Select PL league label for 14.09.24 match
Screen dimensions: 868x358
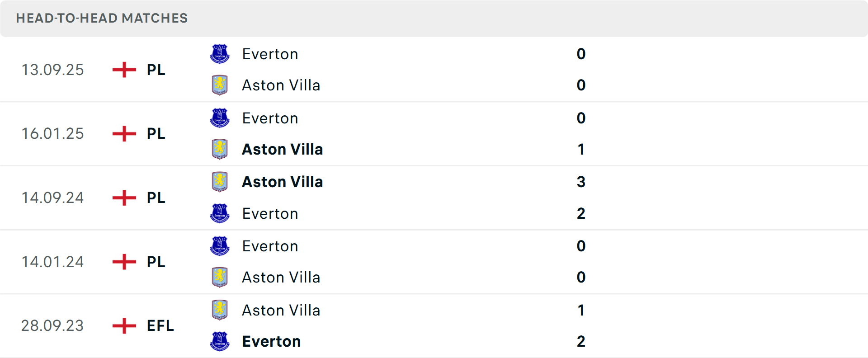coord(156,198)
